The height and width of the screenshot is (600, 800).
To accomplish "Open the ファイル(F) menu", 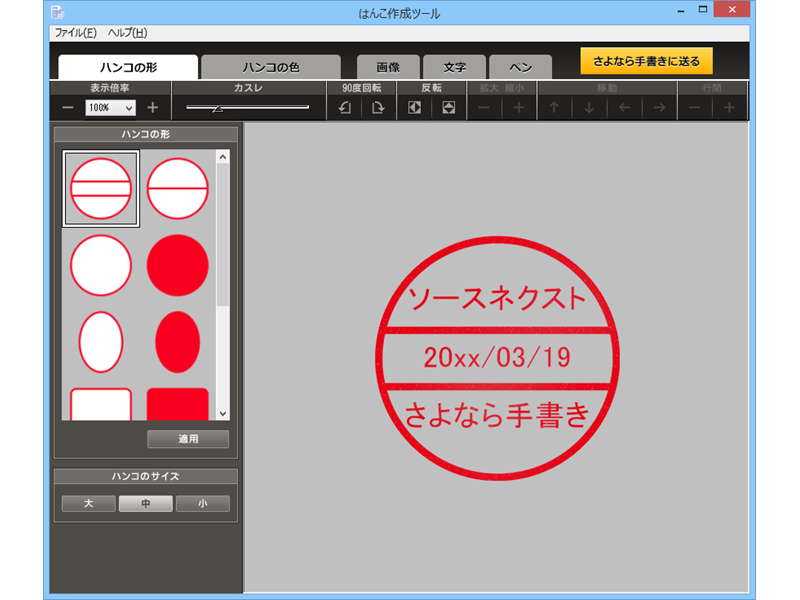I will pyautogui.click(x=76, y=33).
